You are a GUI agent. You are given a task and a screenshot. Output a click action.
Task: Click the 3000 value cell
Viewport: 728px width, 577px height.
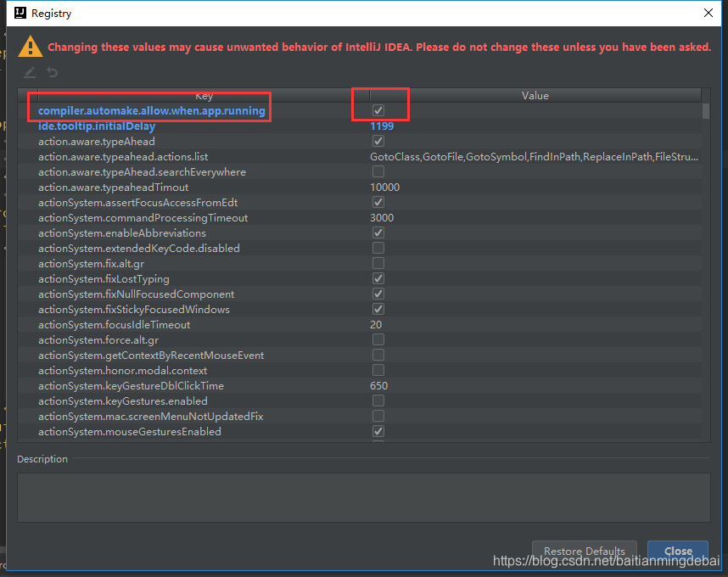382,218
